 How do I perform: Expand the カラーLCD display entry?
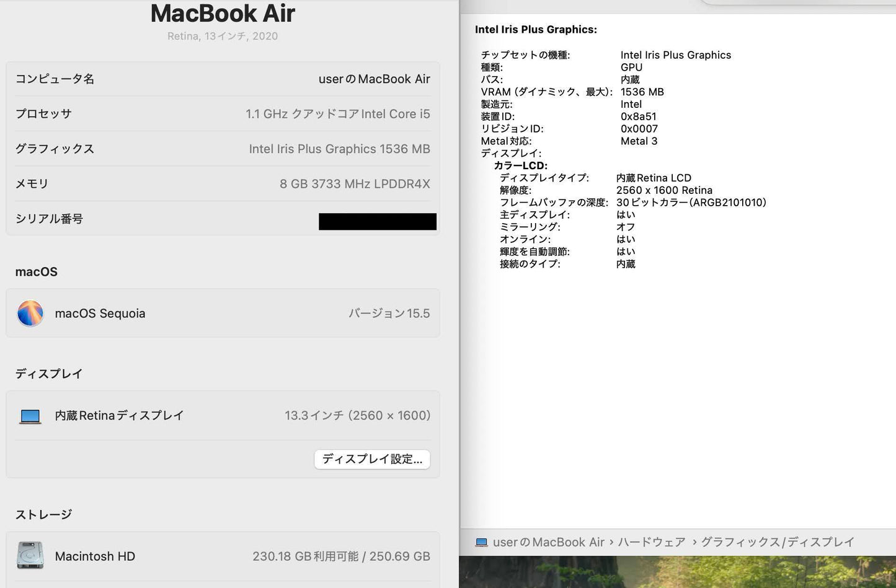(521, 165)
